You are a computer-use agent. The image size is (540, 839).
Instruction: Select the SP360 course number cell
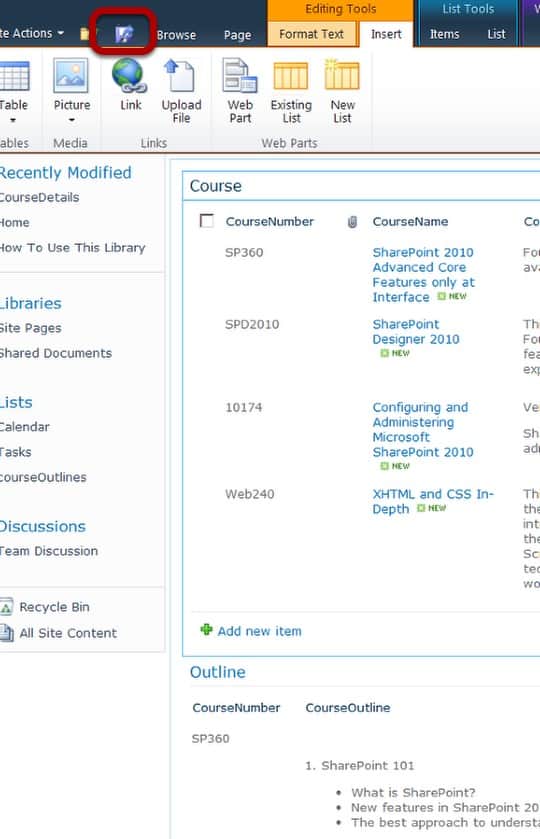[x=244, y=253]
